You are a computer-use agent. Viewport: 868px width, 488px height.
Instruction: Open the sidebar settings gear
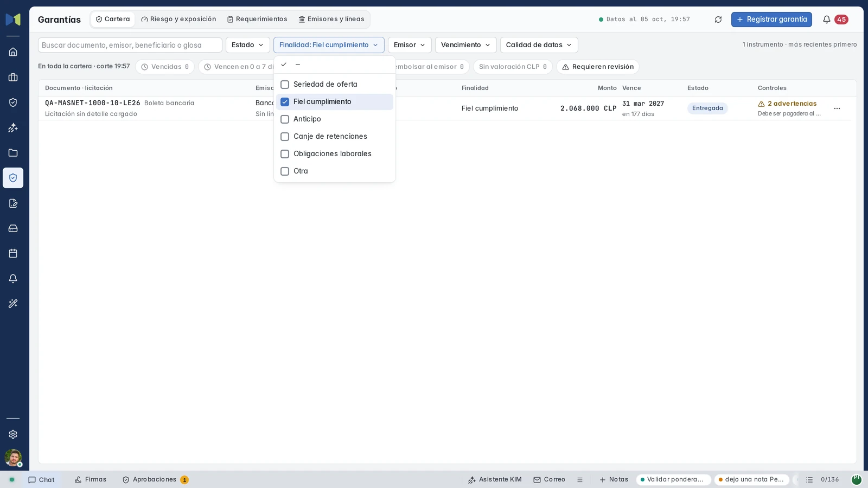pos(13,434)
